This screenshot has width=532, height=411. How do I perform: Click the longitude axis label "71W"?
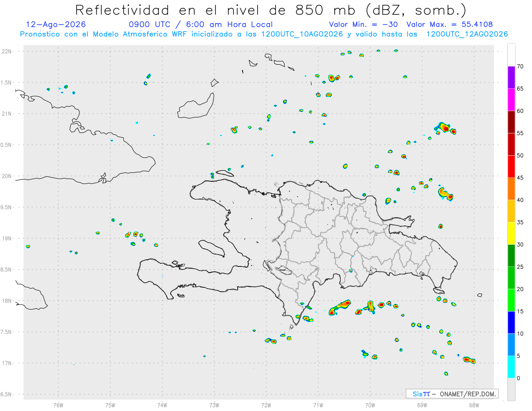click(318, 405)
